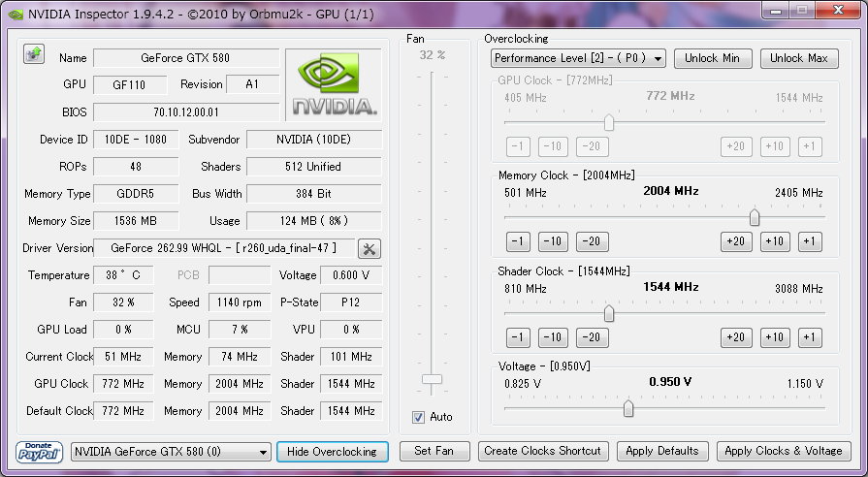
Task: Click the Set Fan button
Action: [x=434, y=451]
